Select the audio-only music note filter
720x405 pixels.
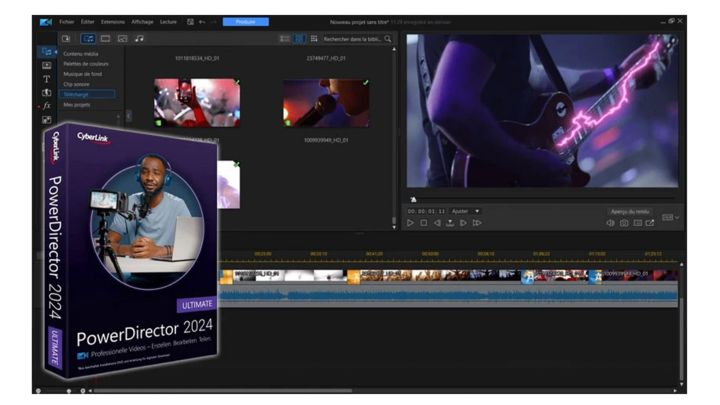139,39
